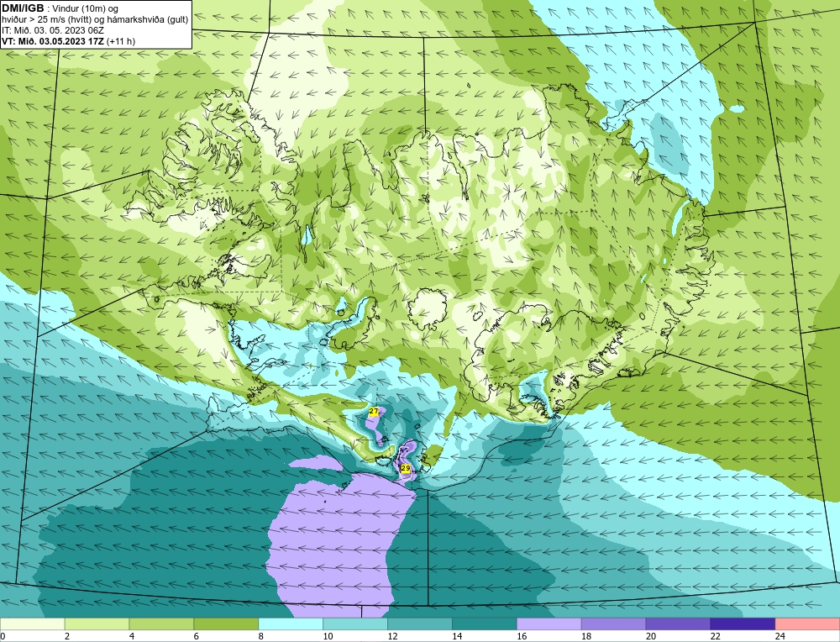Image resolution: width=840 pixels, height=642 pixels.
Task: Click the 2–4 m/s light green legend swatch
Action: click(x=97, y=624)
